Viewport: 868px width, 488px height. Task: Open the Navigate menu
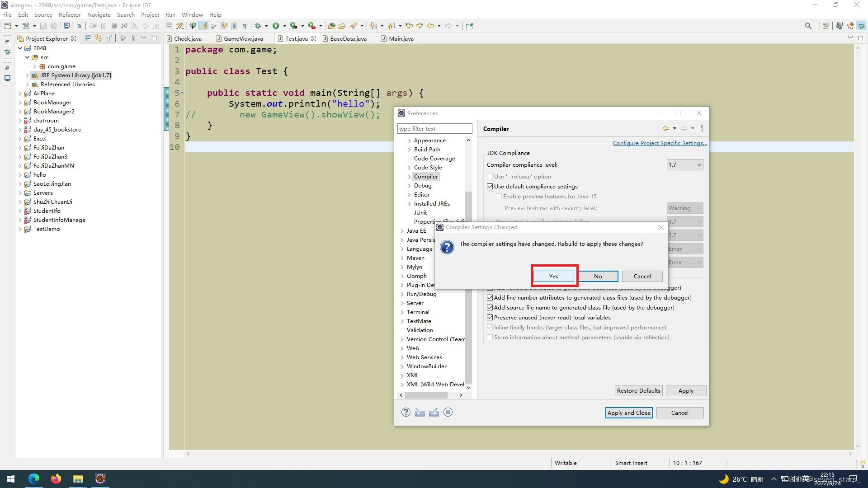tap(99, 14)
